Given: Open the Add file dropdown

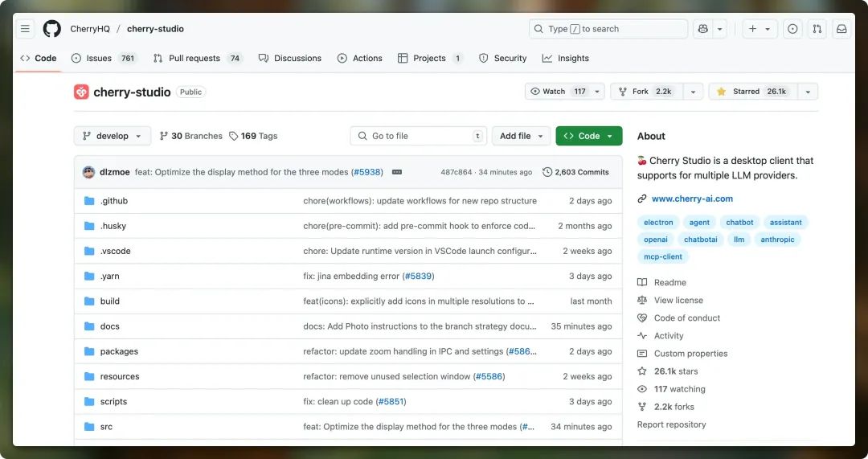Looking at the screenshot, I should coord(521,136).
